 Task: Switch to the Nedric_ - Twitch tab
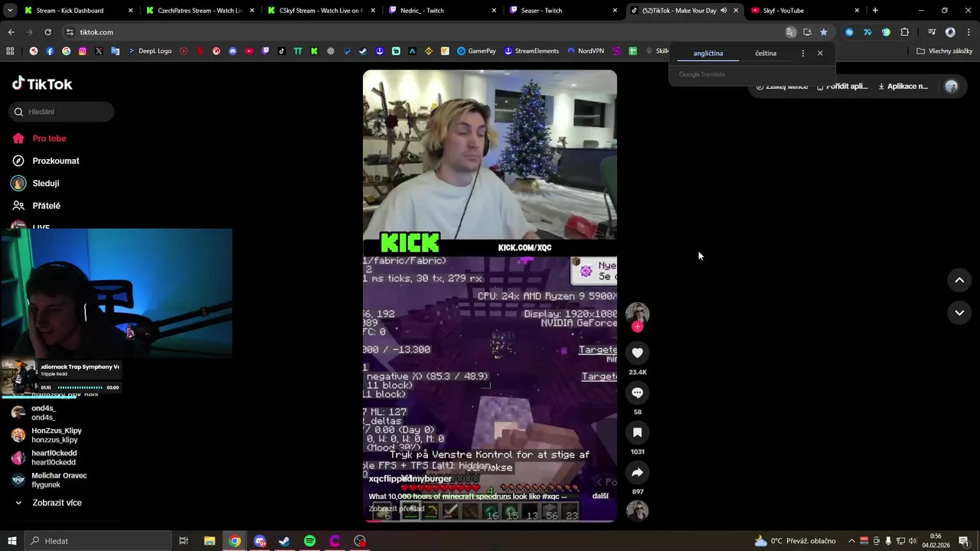click(x=443, y=11)
